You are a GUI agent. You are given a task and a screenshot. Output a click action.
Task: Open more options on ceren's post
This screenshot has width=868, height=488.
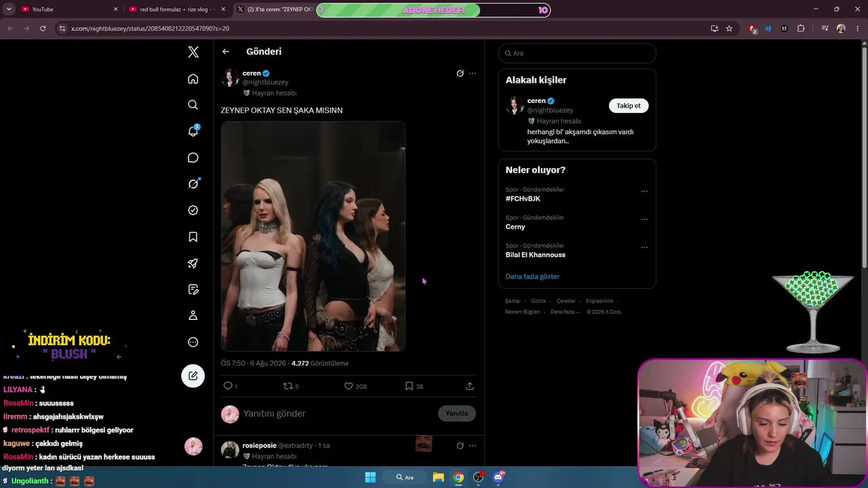473,73
